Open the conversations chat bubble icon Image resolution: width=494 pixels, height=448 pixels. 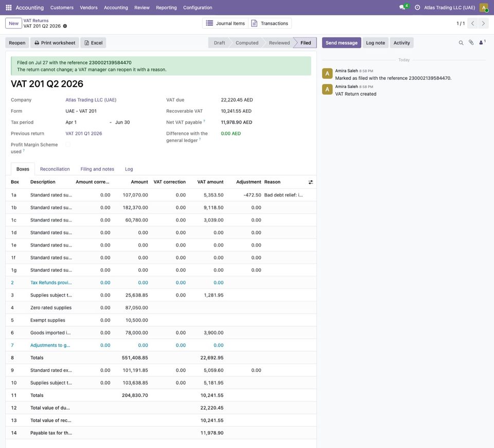coord(402,7)
